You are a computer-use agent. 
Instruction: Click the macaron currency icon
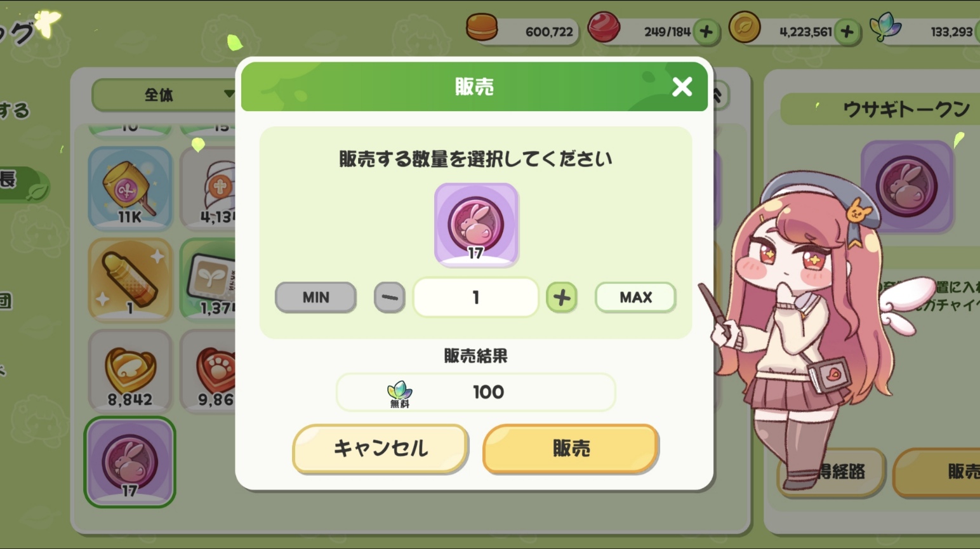click(482, 28)
